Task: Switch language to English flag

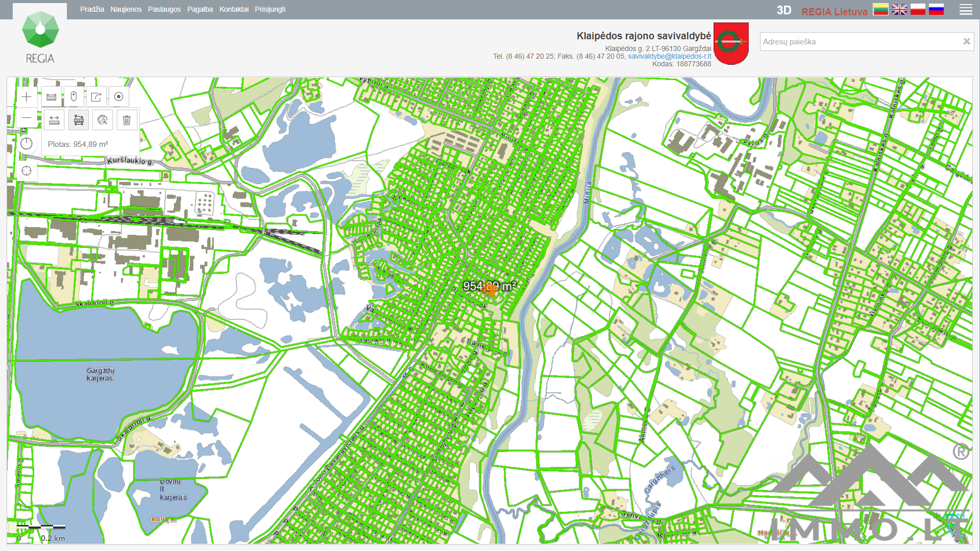Action: [x=899, y=10]
